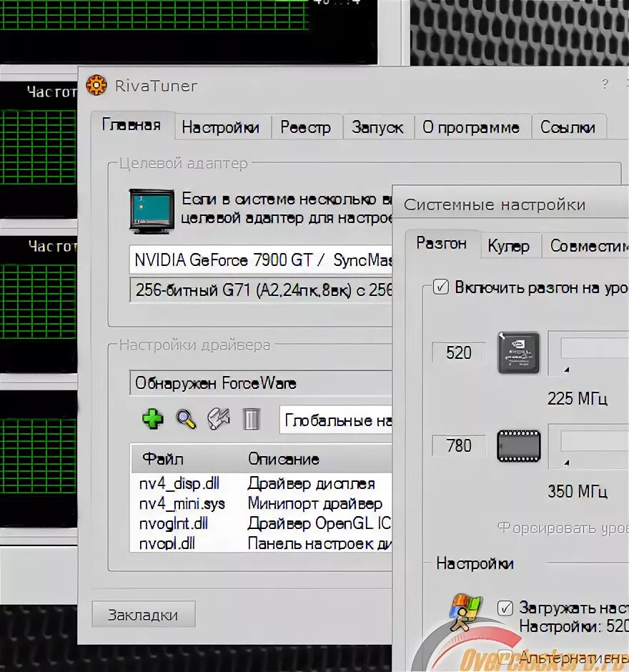Screen dimensions: 629x672
Task: Click the GPU chip icon next to 520
Action: tap(518, 352)
